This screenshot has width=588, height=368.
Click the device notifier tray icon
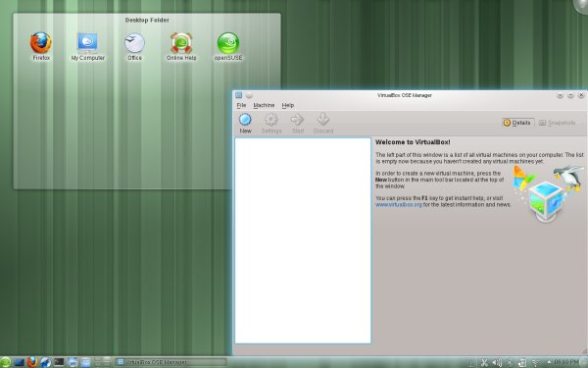[x=522, y=362]
